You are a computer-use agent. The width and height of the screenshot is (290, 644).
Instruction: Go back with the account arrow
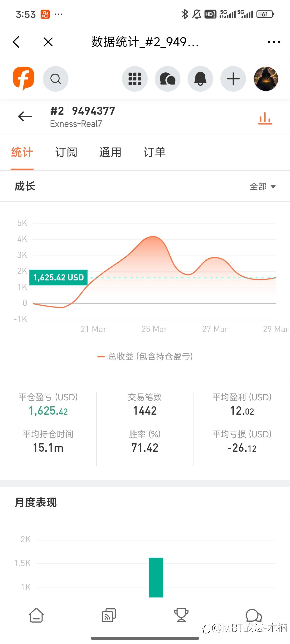(25, 116)
